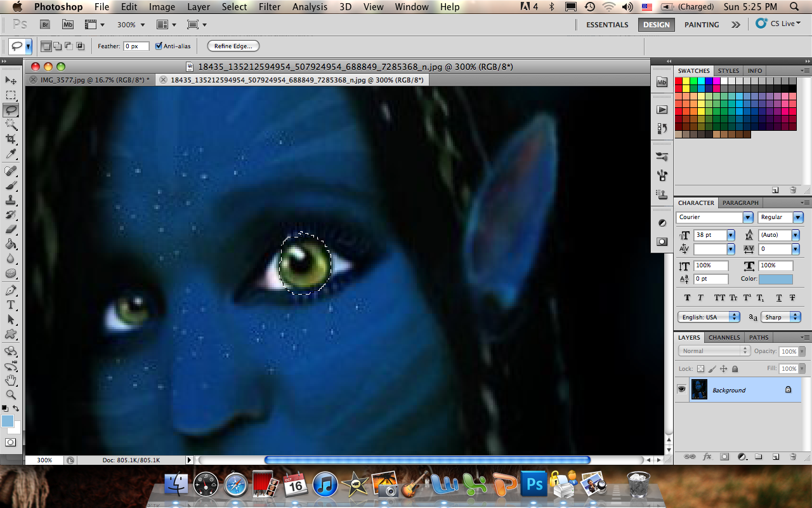Screen dimensions: 812x508
Task: Select the Custom Shape tool
Action: point(11,334)
